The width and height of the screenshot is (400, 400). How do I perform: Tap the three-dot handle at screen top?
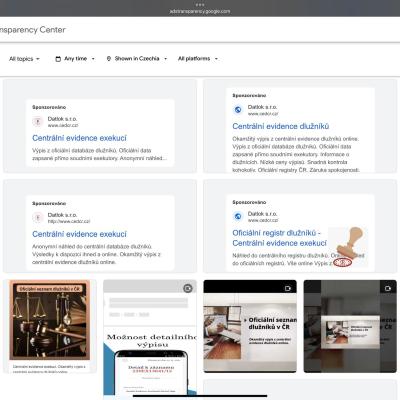(200, 5)
